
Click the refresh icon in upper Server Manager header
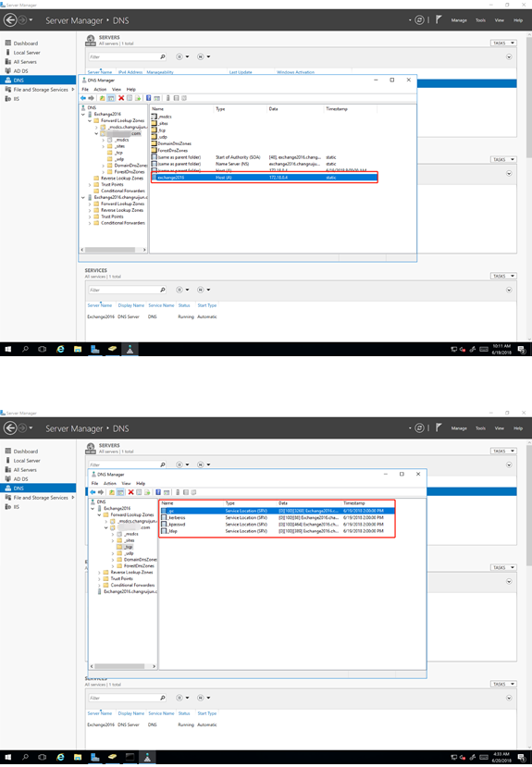[x=419, y=20]
